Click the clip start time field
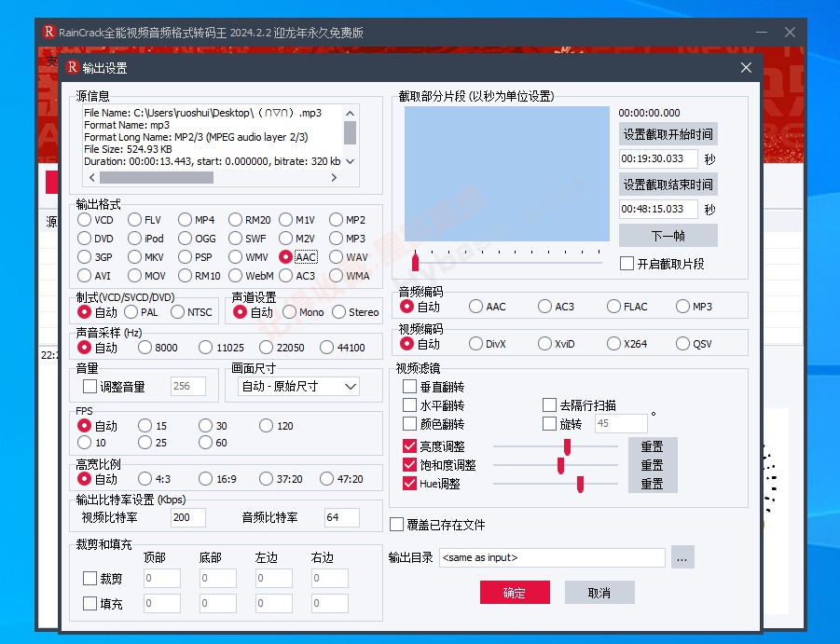The image size is (840, 644). click(658, 158)
